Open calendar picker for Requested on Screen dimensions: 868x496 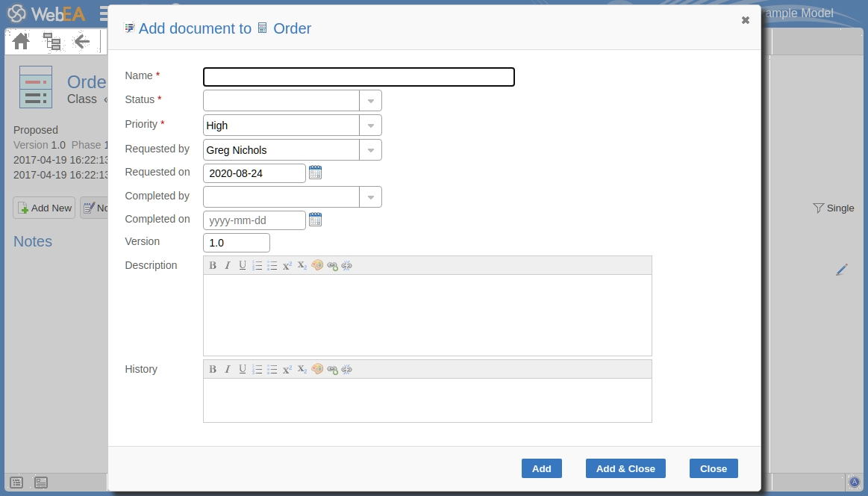coord(315,173)
